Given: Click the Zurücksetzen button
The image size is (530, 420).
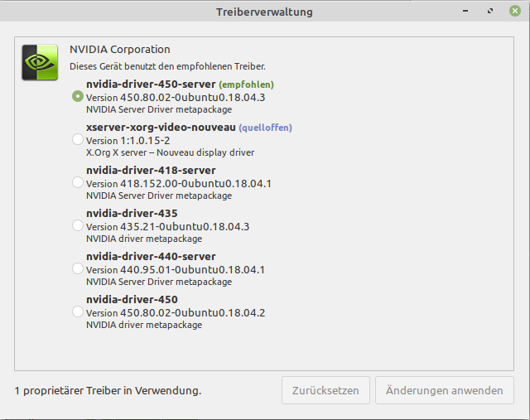Looking at the screenshot, I should point(325,390).
